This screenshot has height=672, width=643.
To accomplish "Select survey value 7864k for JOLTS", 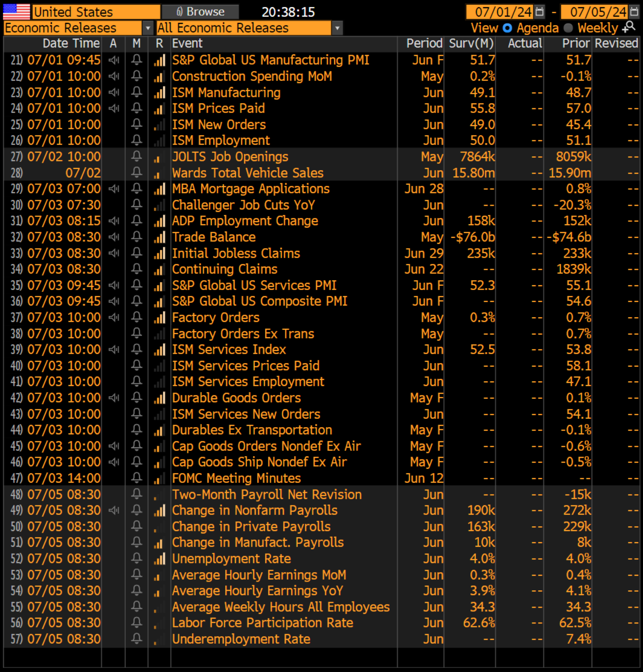I will (477, 157).
